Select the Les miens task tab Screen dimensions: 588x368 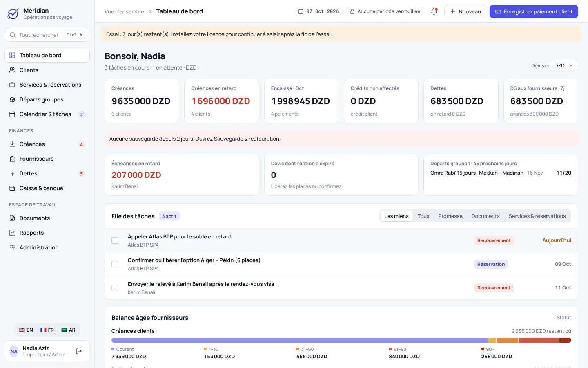[396, 216]
